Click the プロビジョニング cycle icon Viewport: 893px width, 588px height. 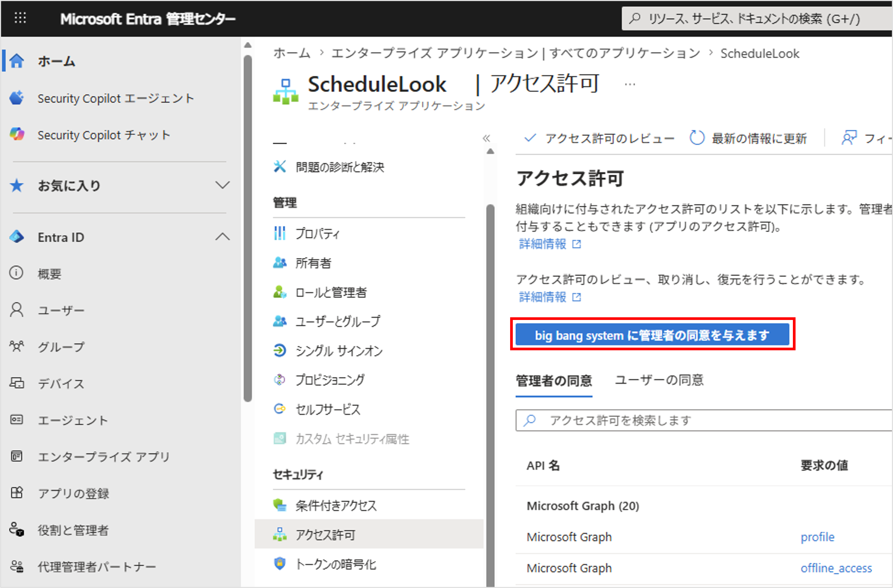(280, 380)
